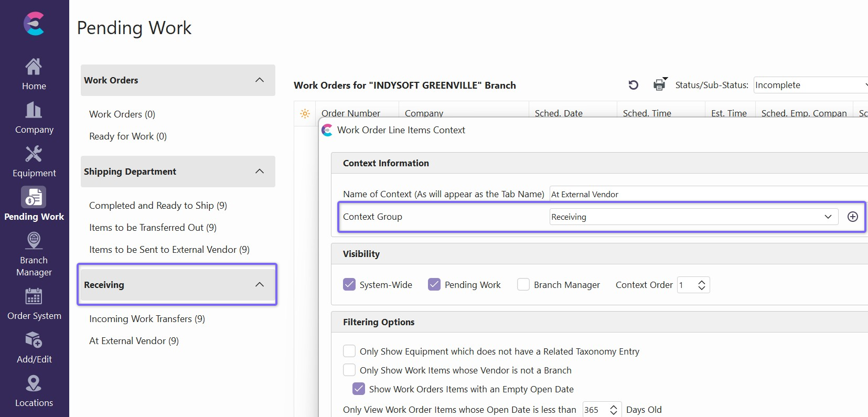
Task: Click the Add/Edit sidebar icon
Action: click(34, 340)
